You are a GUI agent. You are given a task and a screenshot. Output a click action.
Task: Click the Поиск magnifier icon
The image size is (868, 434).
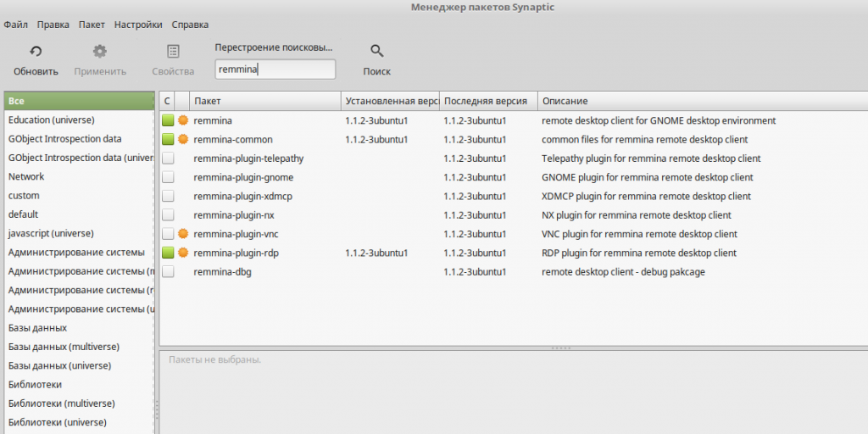377,52
